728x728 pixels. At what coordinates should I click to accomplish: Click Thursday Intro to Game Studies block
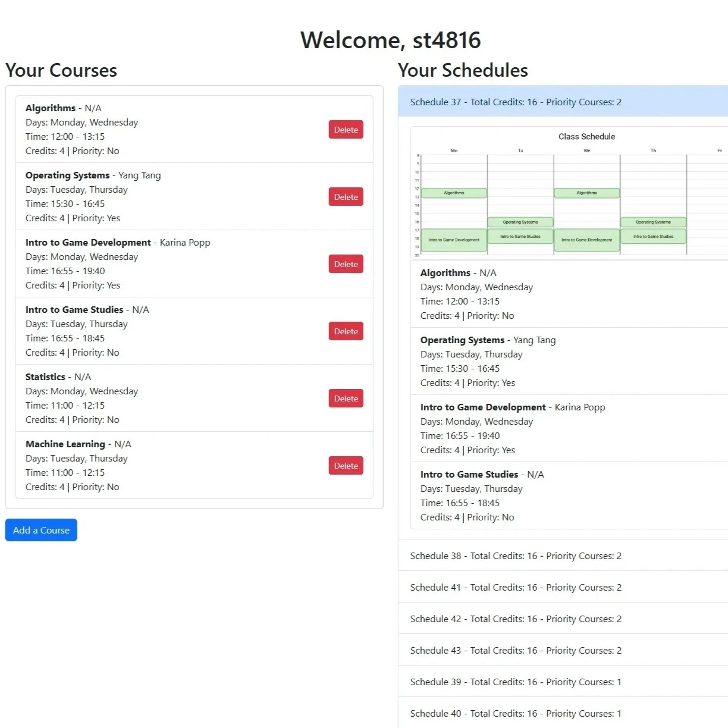click(653, 236)
